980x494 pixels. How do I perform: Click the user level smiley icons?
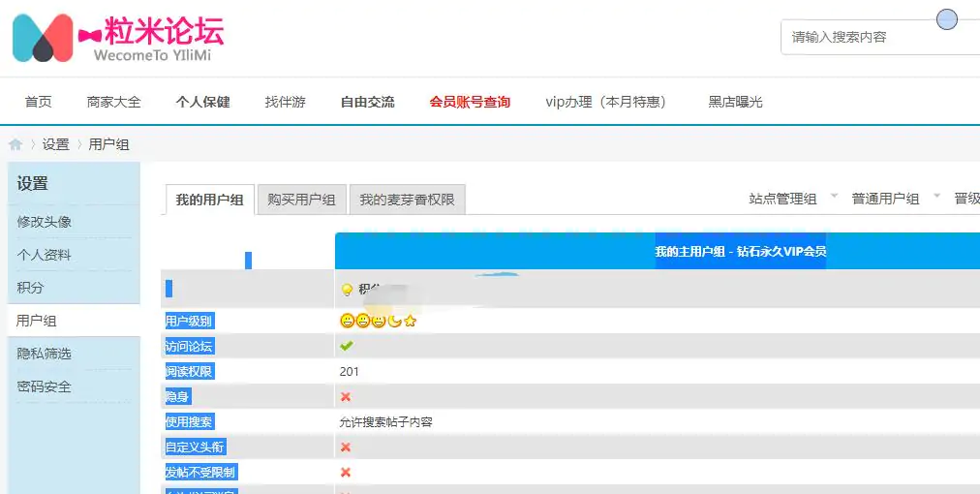pyautogui.click(x=378, y=321)
